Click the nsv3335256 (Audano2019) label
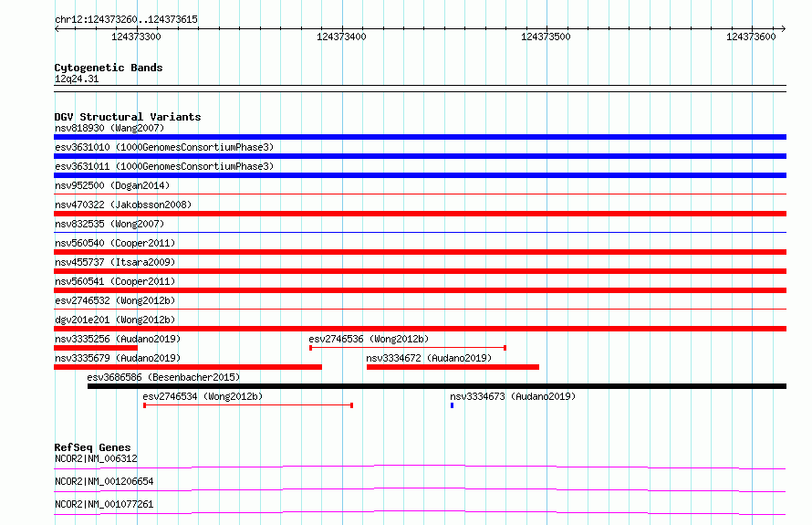Screen dimensions: 812x525 click(118, 339)
